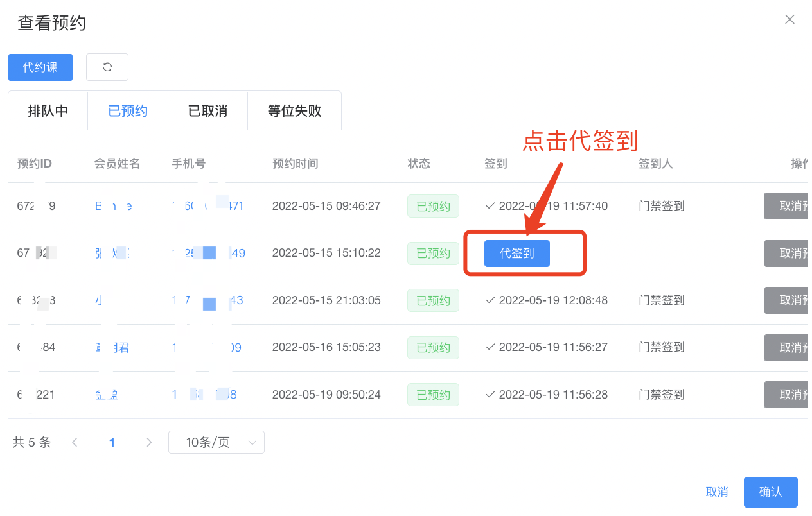The width and height of the screenshot is (812, 516).
Task: Click the 代签到 button
Action: point(517,254)
